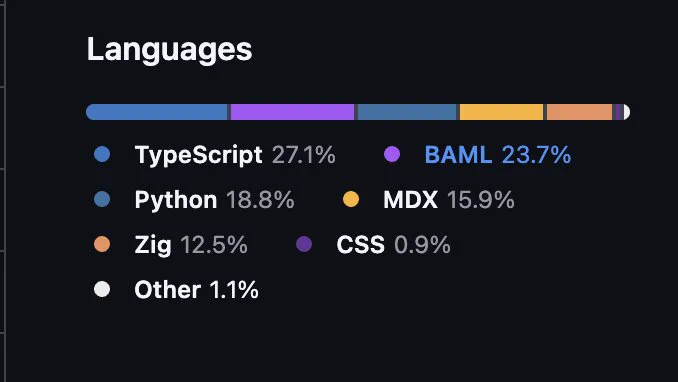Click the TypeScript segment of language bar

point(157,112)
